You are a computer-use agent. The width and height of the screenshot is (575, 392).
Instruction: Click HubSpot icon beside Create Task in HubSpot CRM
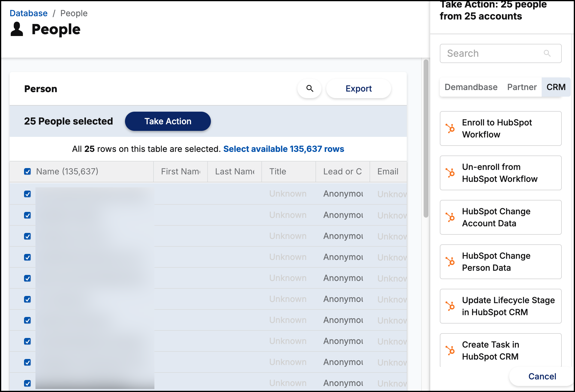[450, 351]
